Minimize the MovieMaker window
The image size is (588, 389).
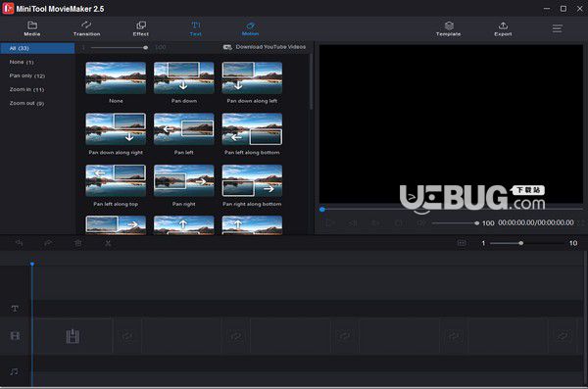(547, 8)
